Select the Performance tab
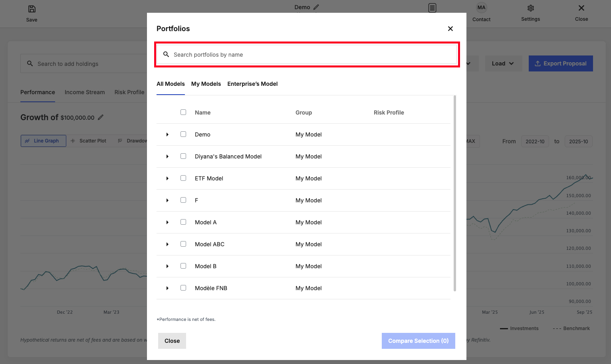This screenshot has height=364, width=611. click(38, 92)
